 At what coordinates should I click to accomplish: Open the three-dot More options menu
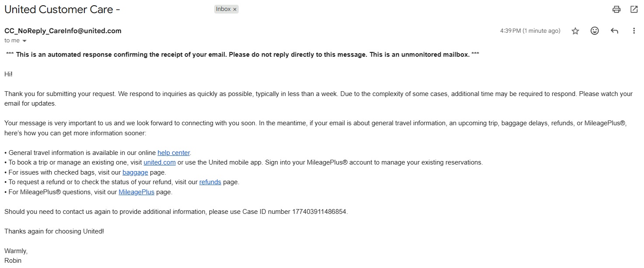[634, 31]
